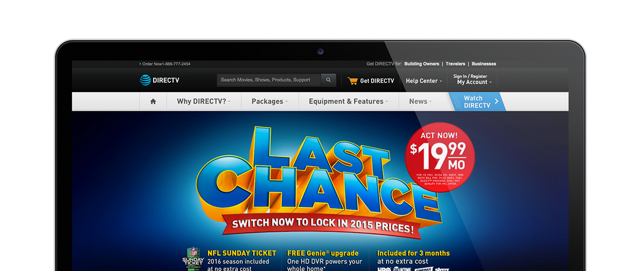Click the HBO channel logo
This screenshot has height=271, width=644.
384,269
